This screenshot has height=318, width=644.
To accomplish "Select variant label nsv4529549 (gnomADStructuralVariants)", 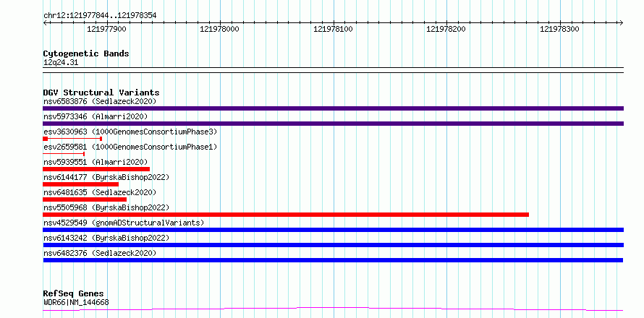I will (x=124, y=223).
